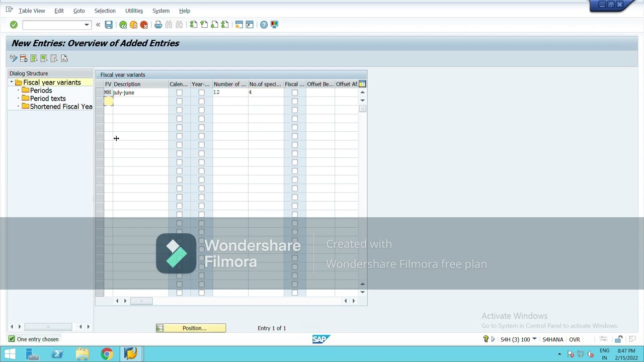Screen dimensions: 644x362
Task: Click the Next page icon
Action: (215, 25)
